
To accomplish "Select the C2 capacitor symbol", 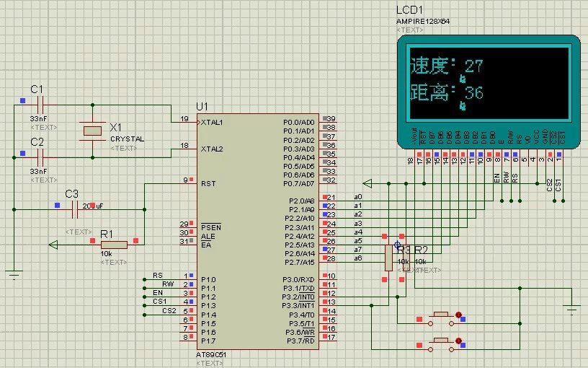I will click(x=40, y=157).
